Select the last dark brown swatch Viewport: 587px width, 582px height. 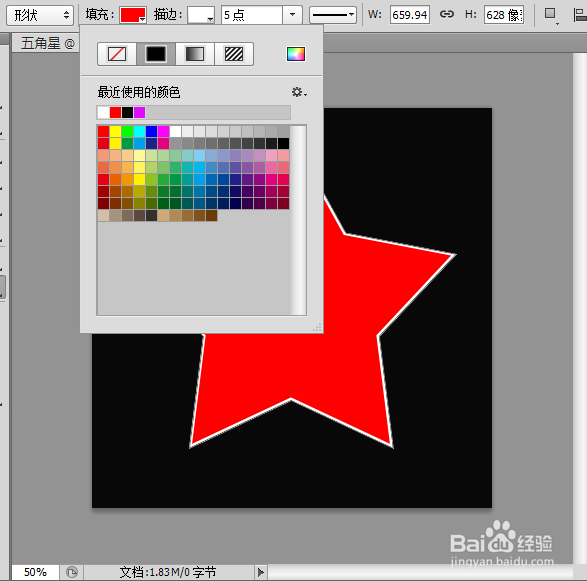(x=212, y=215)
